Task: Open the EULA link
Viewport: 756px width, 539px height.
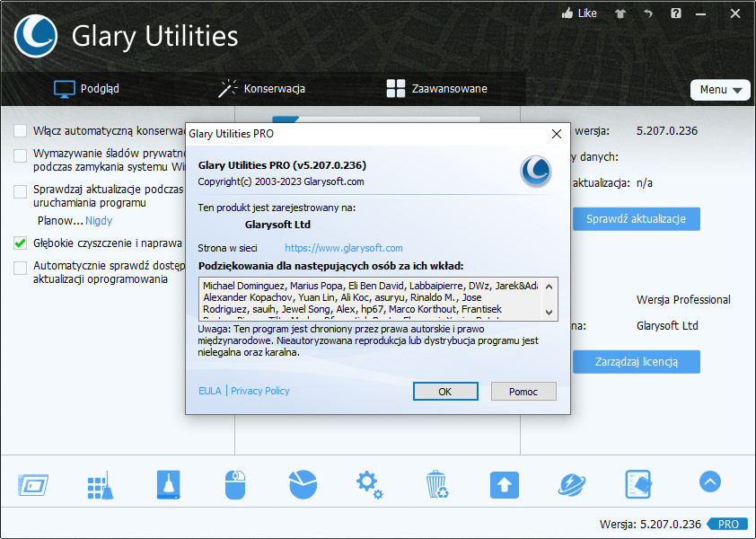Action: tap(210, 391)
